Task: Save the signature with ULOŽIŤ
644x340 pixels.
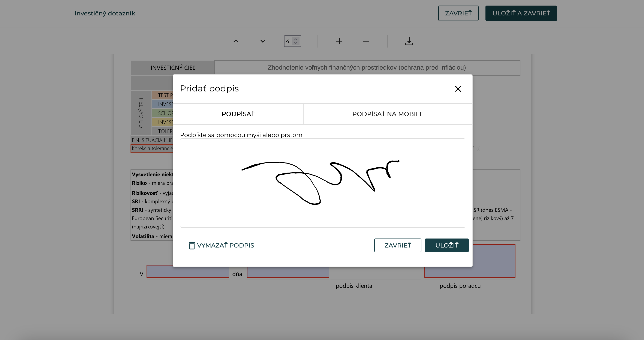Action: coord(446,245)
